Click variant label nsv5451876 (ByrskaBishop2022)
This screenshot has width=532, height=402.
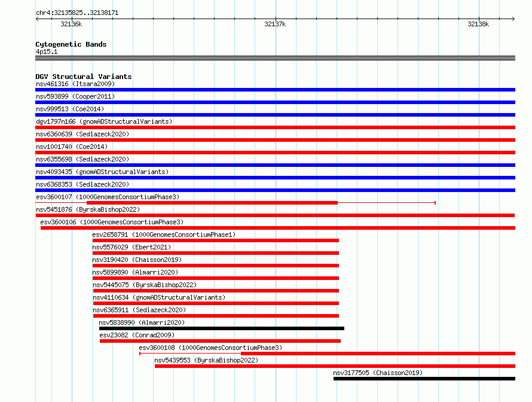[x=88, y=209]
